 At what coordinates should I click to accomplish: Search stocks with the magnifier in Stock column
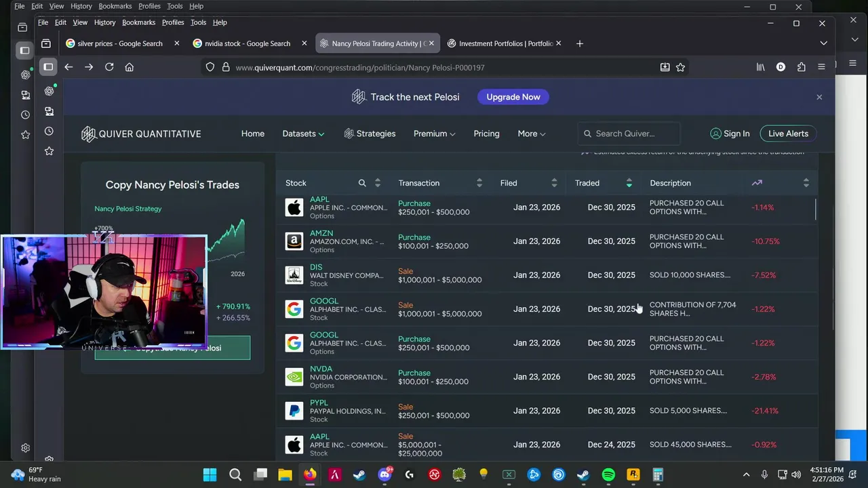click(x=362, y=183)
